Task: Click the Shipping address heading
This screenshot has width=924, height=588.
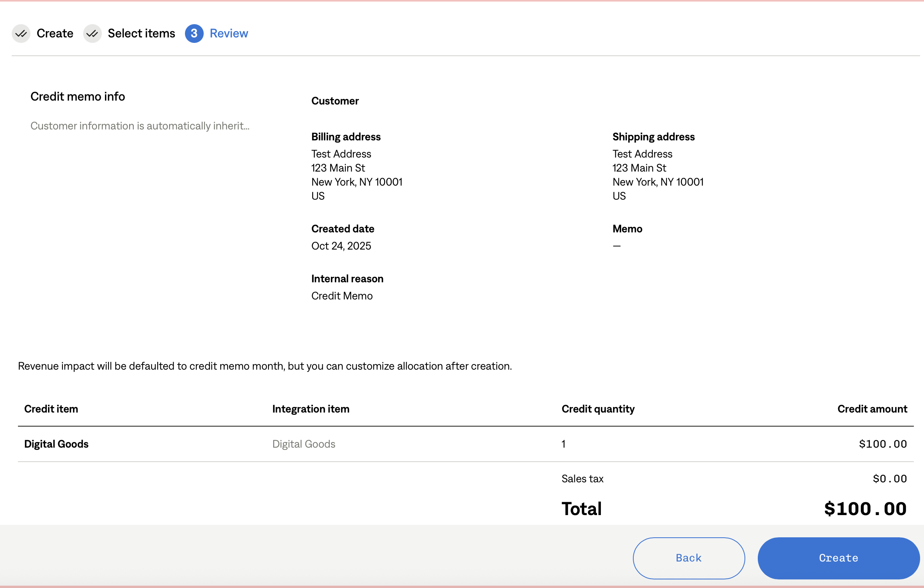Action: (653, 137)
